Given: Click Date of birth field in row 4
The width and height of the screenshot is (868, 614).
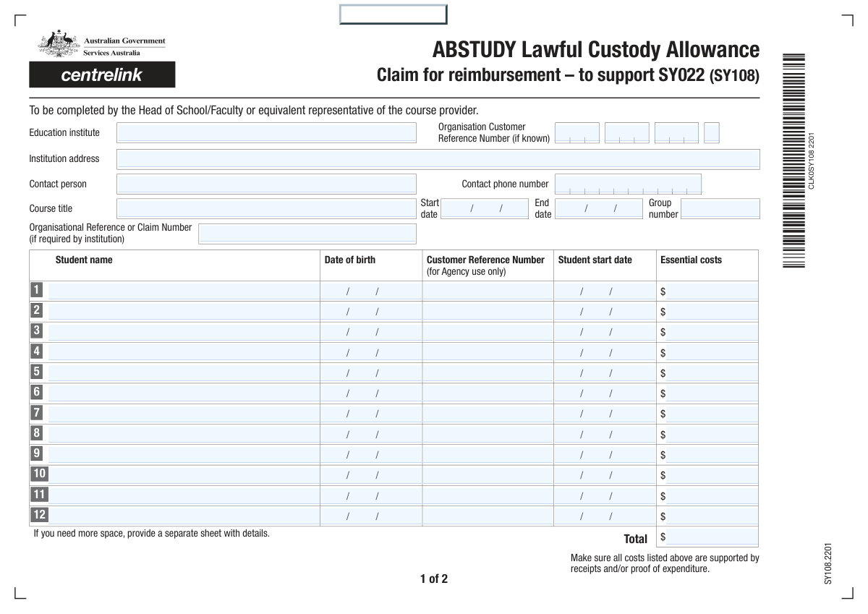Looking at the screenshot, I should [x=371, y=352].
